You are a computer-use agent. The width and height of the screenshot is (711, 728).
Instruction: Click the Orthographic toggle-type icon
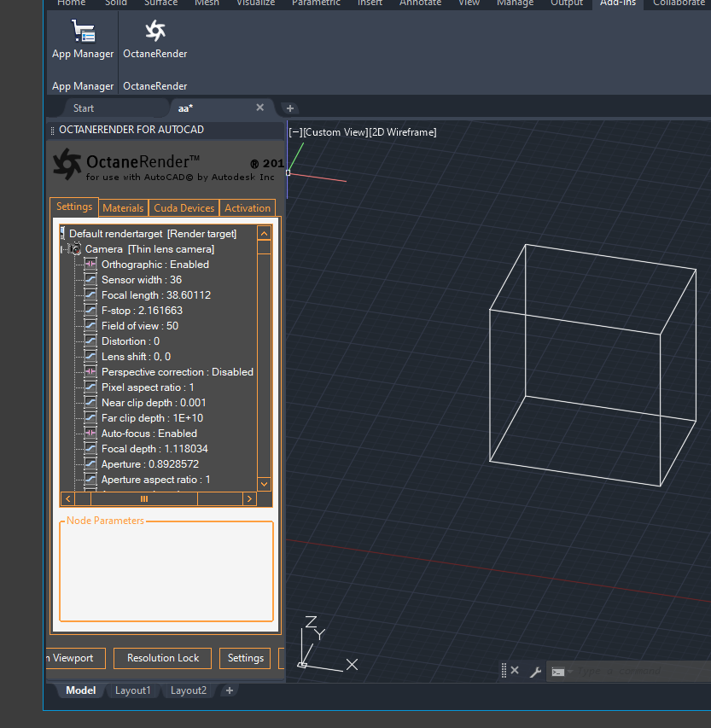tap(90, 265)
